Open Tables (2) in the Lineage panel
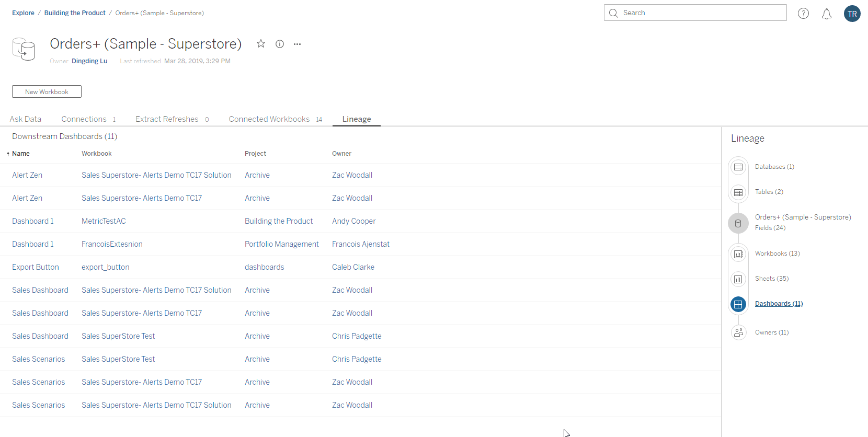Viewport: 868px width, 437px height. (769, 192)
